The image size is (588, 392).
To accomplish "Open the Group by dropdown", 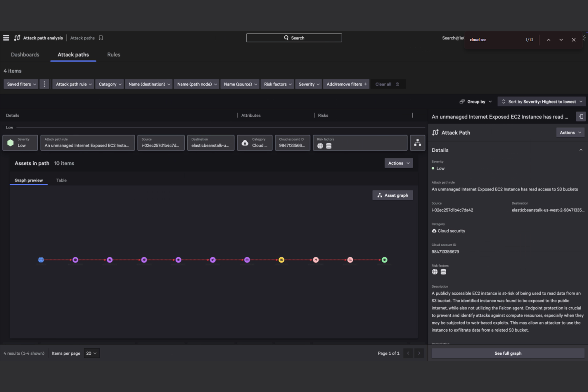I will point(476,101).
